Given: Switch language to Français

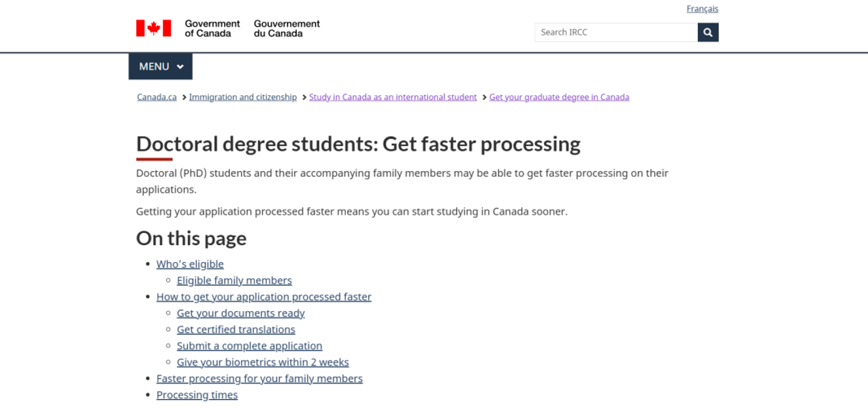Looking at the screenshot, I should 702,9.
